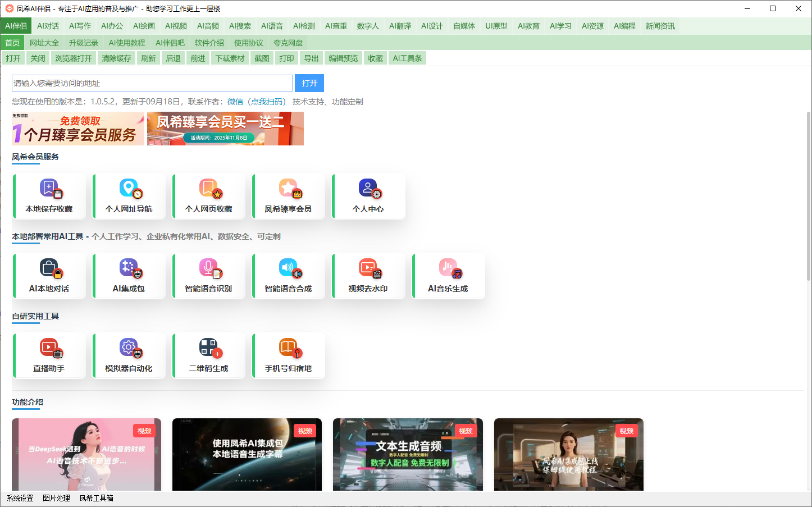The width and height of the screenshot is (812, 507).
Task: Click the vertical page scrollbar
Action: pos(809,197)
